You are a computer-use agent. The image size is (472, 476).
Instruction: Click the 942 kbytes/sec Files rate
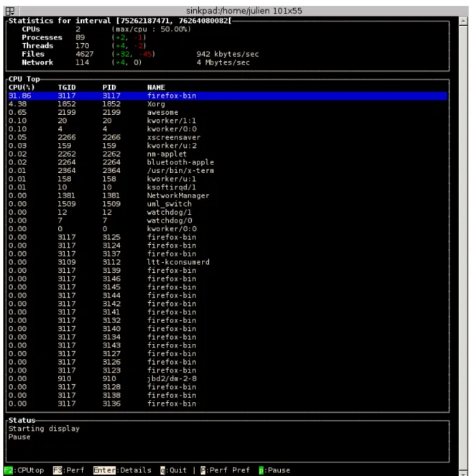pyautogui.click(x=228, y=55)
